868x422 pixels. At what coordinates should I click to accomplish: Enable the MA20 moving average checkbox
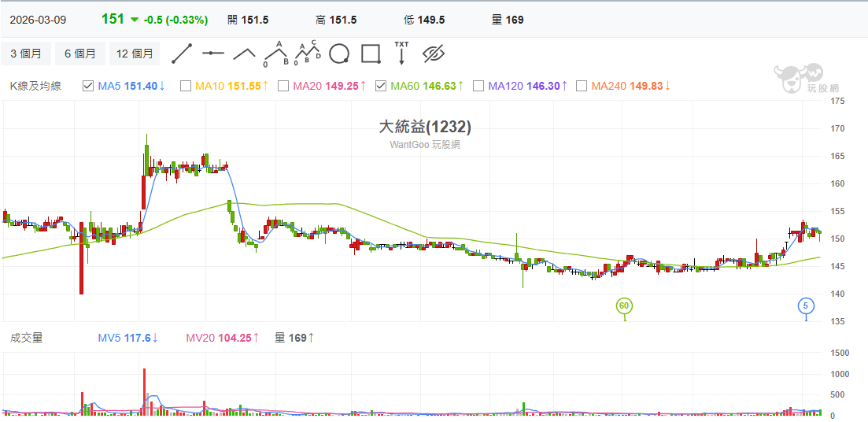283,86
